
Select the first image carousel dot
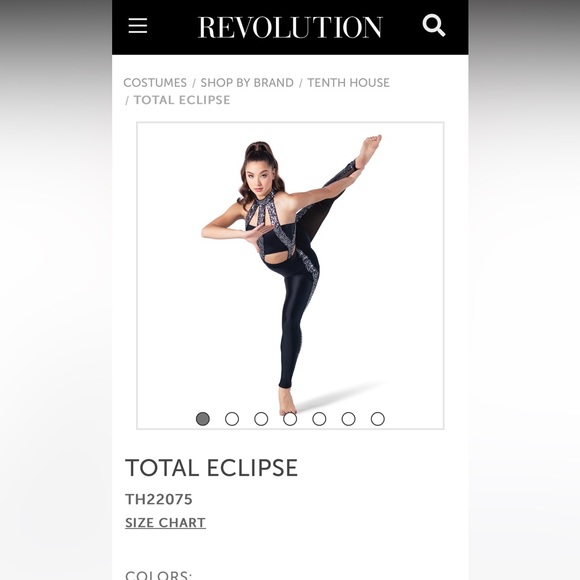pos(203,419)
